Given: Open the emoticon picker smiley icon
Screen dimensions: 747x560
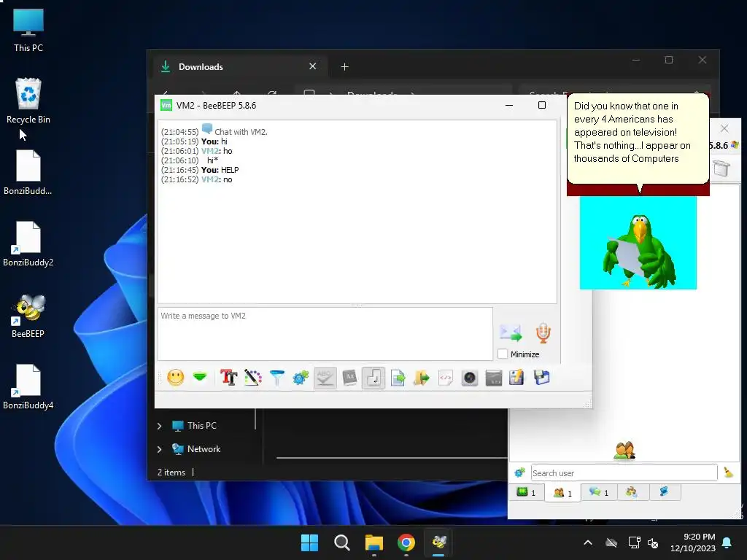Looking at the screenshot, I should pos(175,378).
